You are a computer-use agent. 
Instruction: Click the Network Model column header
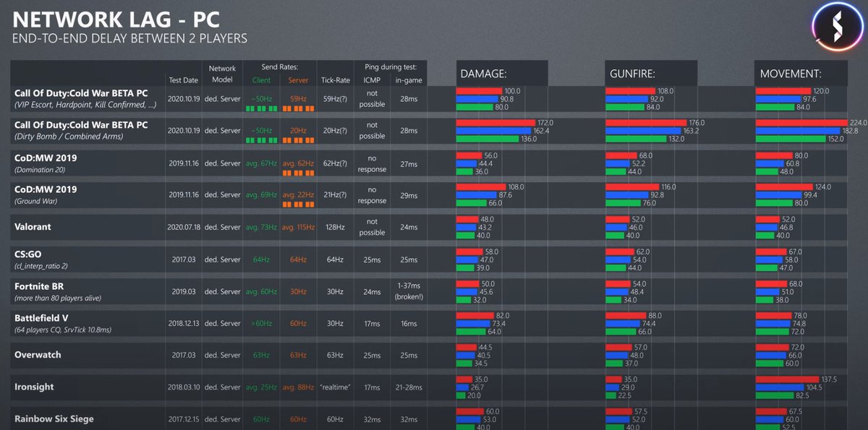[x=222, y=74]
